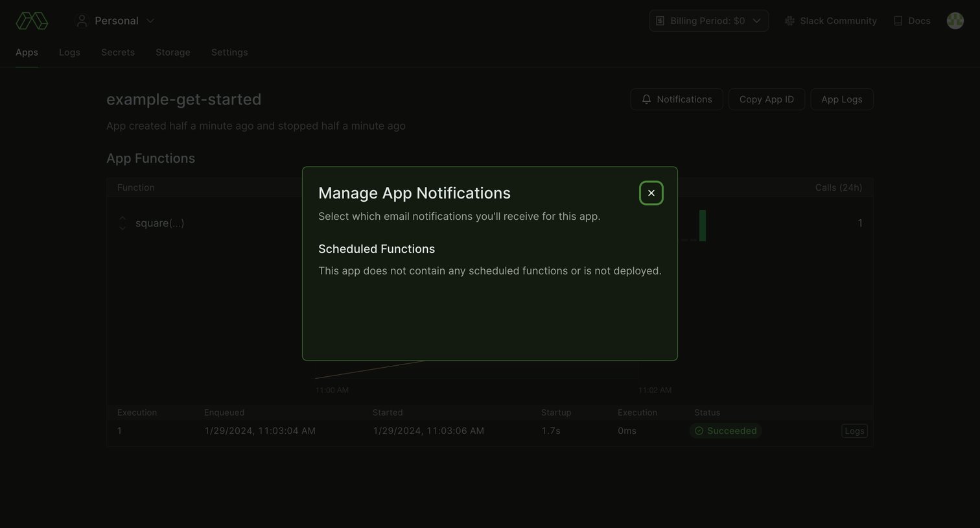Click the Succeeded check circle icon
This screenshot has height=528, width=980.
click(x=699, y=431)
